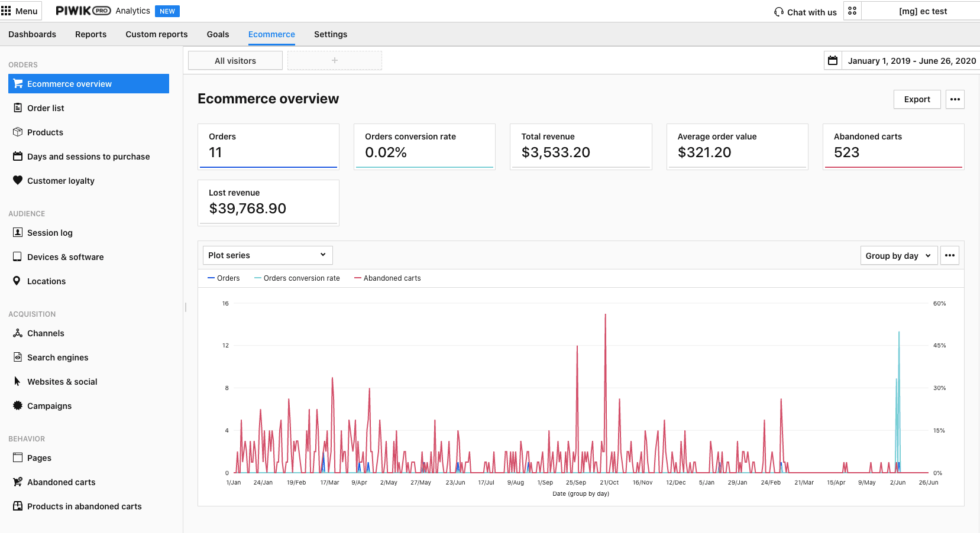Open the [mg] ec test site selector
This screenshot has height=533, width=980.
[922, 11]
